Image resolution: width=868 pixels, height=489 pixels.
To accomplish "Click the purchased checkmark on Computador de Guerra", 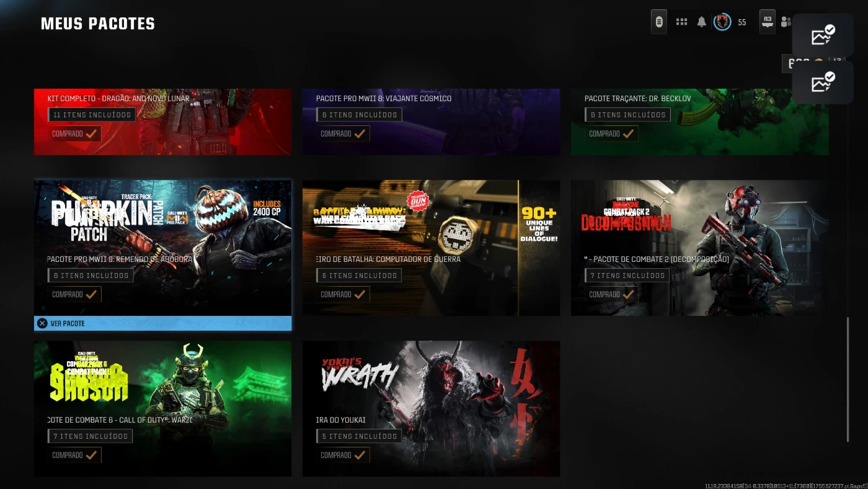I will click(360, 294).
